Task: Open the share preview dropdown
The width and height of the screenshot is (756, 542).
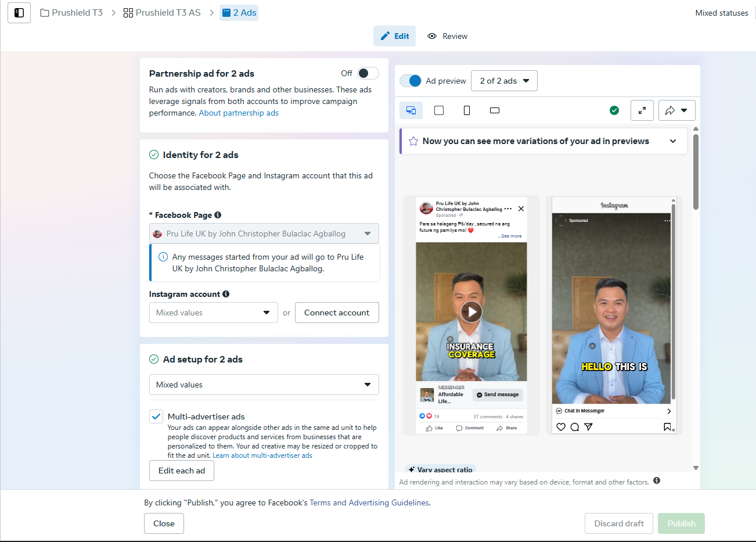Action: click(x=677, y=110)
